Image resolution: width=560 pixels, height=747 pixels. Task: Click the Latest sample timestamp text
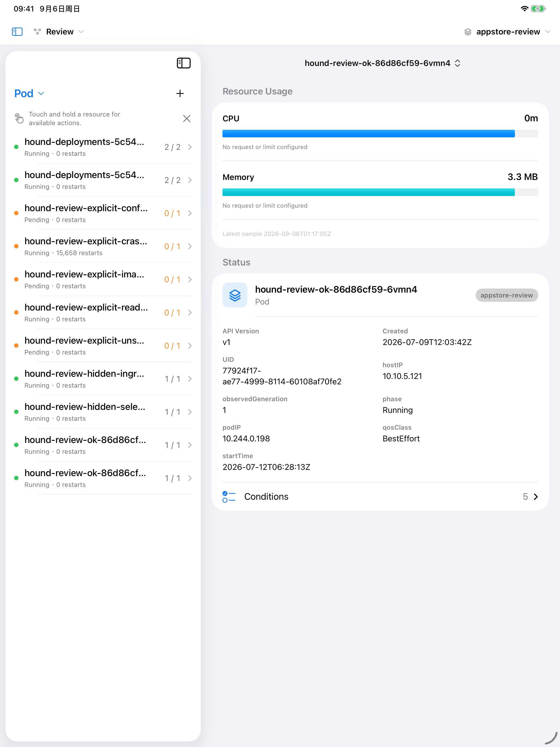coord(276,234)
